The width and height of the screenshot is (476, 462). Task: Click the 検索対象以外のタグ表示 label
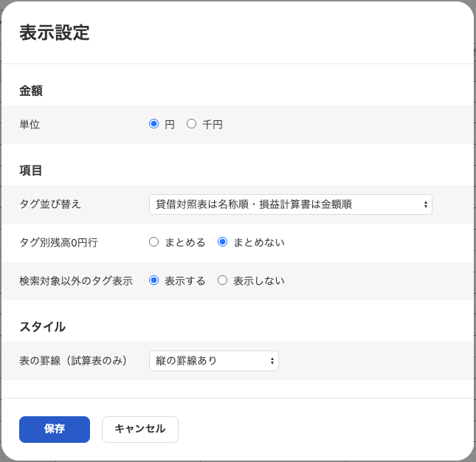click(x=76, y=280)
